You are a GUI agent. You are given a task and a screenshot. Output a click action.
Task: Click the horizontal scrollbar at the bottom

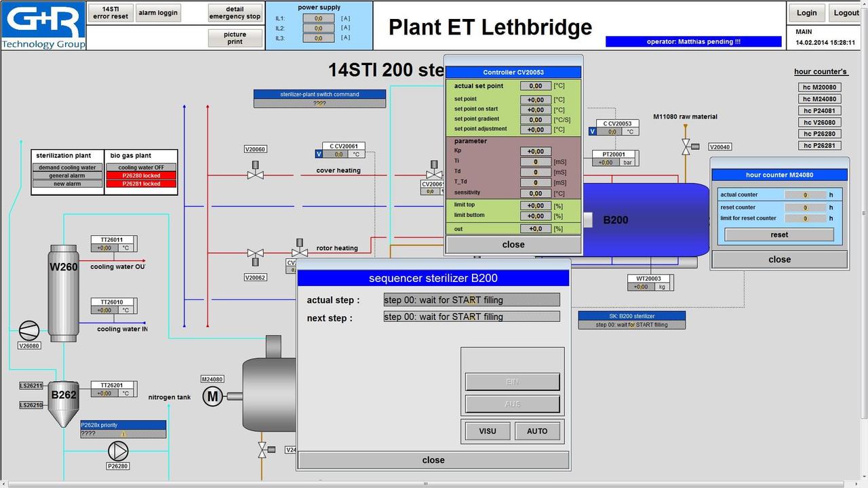tap(426, 484)
